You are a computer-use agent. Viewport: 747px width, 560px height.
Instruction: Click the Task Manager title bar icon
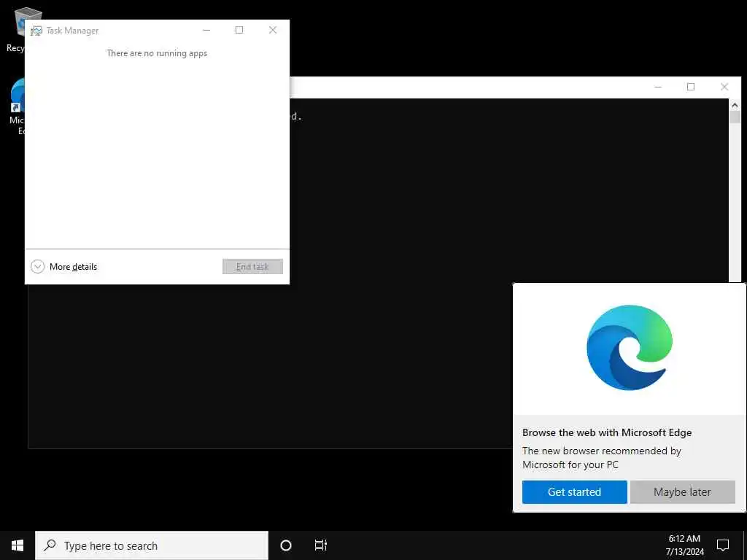click(x=36, y=31)
